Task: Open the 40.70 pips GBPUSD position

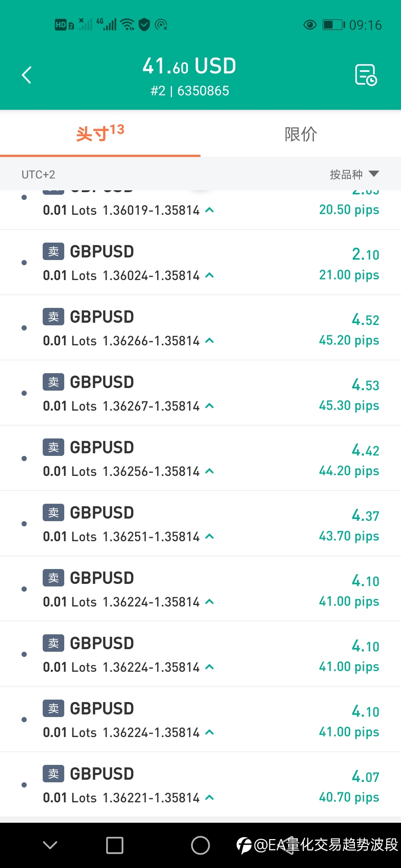Action: point(200,785)
